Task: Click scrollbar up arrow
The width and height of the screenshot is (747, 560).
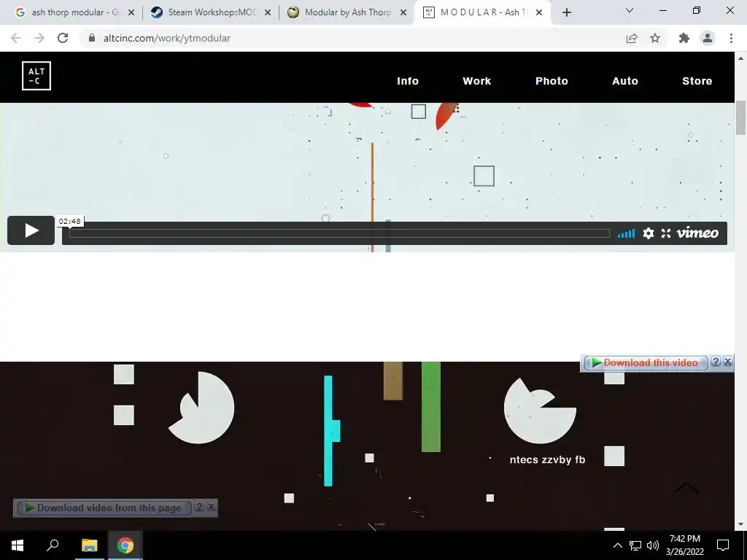Action: 740,58
